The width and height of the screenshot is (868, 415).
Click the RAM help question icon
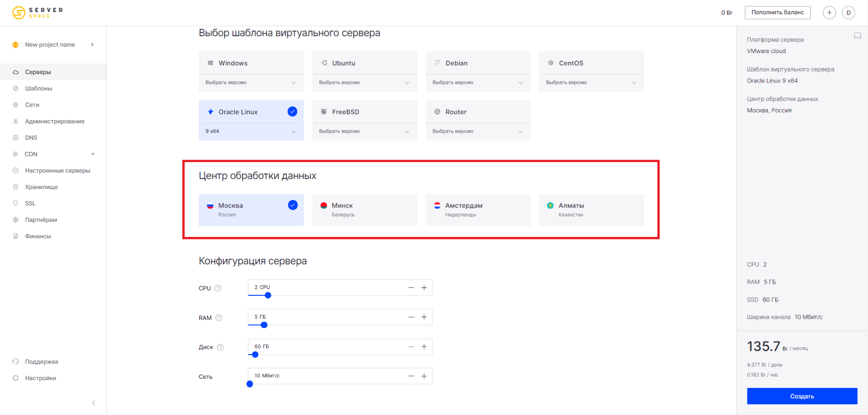pos(219,318)
